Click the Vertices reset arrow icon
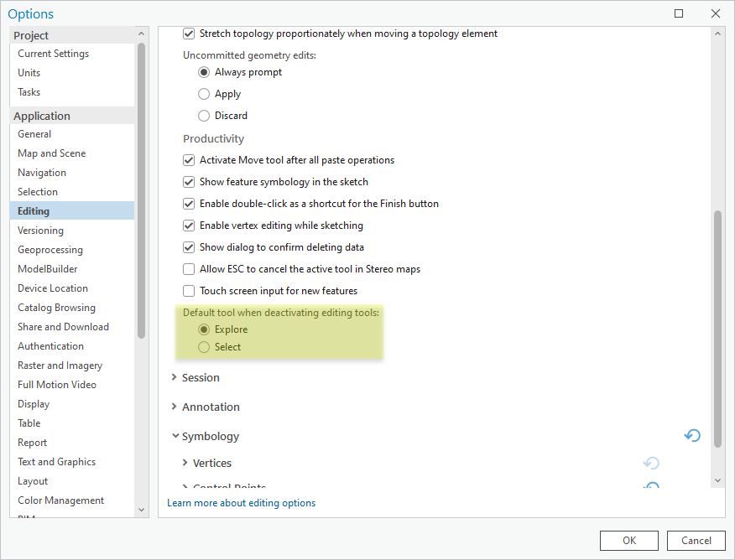 (x=651, y=463)
